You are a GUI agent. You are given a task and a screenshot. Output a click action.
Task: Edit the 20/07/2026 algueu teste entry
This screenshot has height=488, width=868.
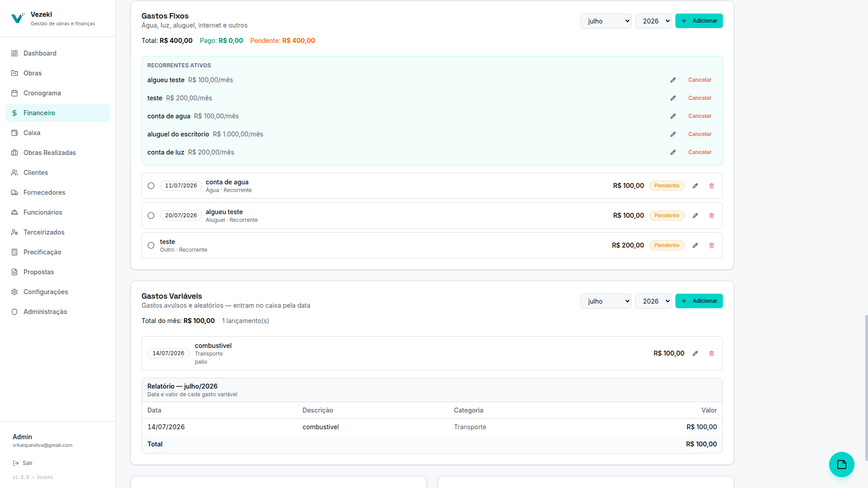click(x=695, y=216)
